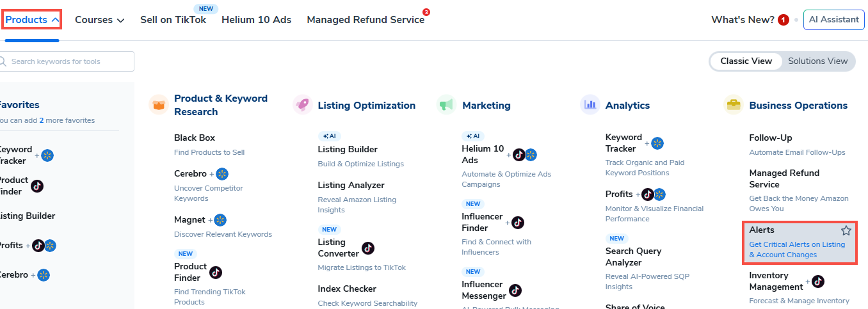Expand the Courses dropdown
Viewport: 868px width, 309px height.
pos(99,20)
